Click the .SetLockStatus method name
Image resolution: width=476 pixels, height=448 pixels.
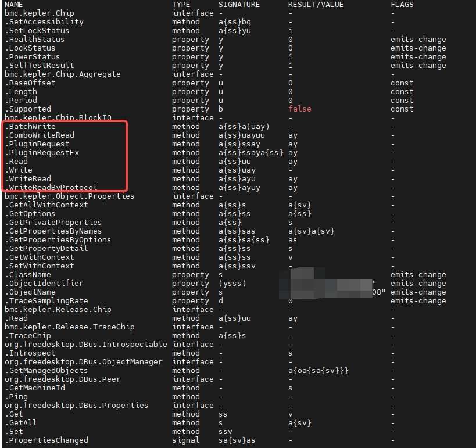pos(37,31)
